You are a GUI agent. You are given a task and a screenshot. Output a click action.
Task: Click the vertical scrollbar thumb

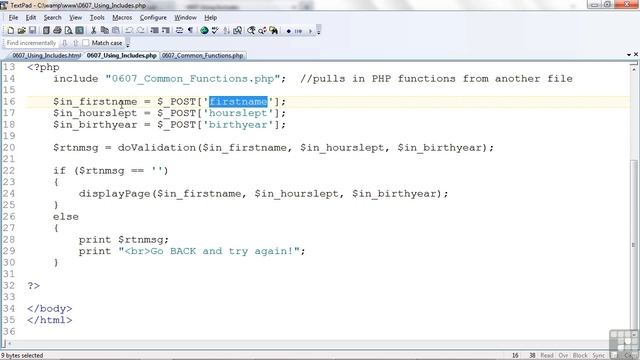(633, 245)
